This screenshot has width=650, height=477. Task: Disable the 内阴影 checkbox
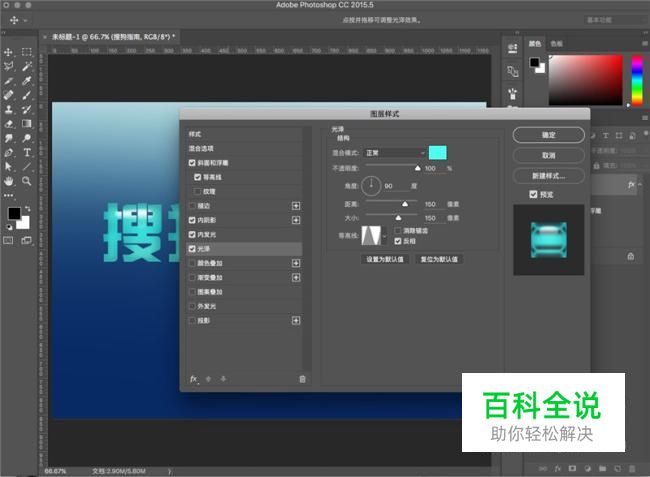point(192,220)
